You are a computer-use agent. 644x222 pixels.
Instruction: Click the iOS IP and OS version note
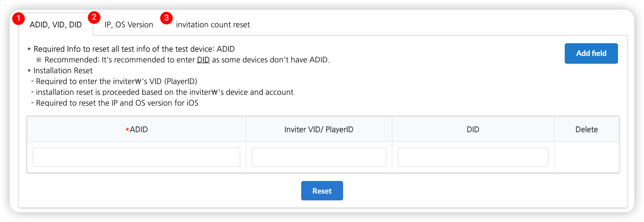(117, 103)
